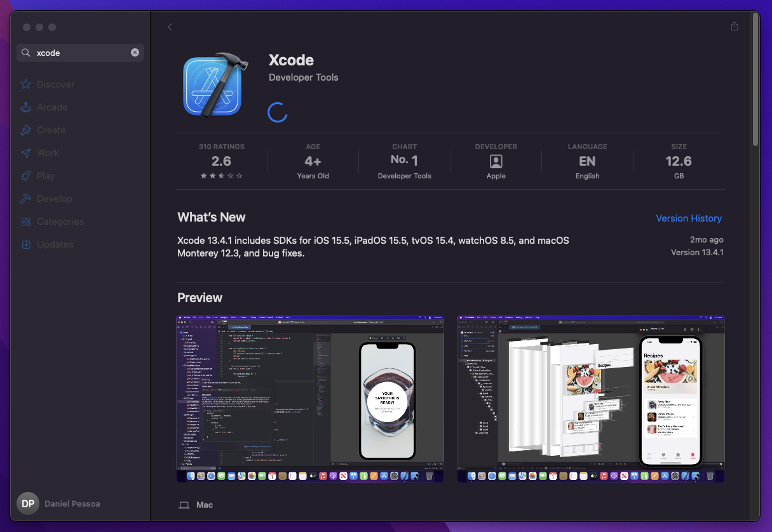Click the DP account avatar
The height and width of the screenshot is (532, 772).
(x=28, y=503)
